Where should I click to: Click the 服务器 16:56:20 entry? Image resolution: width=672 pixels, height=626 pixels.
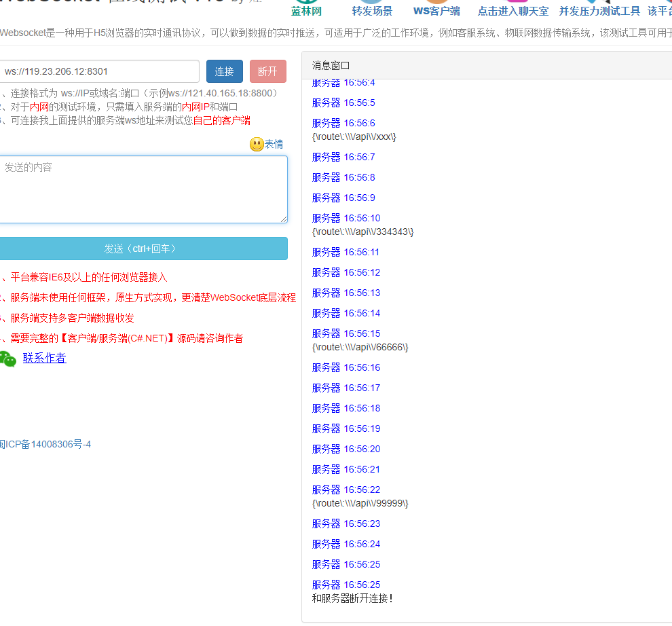click(x=346, y=449)
